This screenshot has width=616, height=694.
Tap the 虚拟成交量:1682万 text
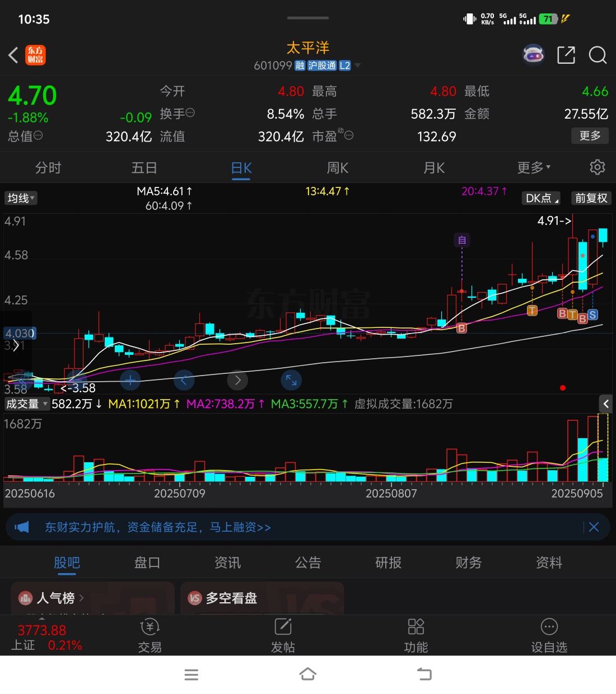tap(403, 404)
